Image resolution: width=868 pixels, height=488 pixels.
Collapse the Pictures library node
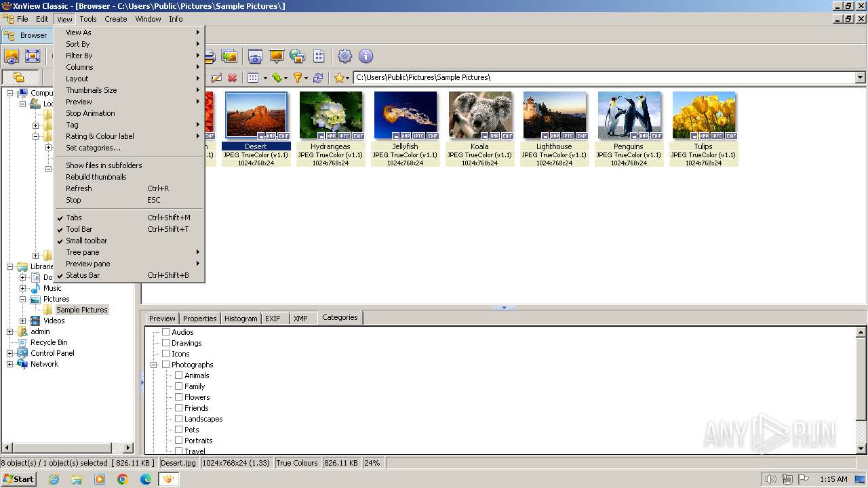pyautogui.click(x=23, y=299)
